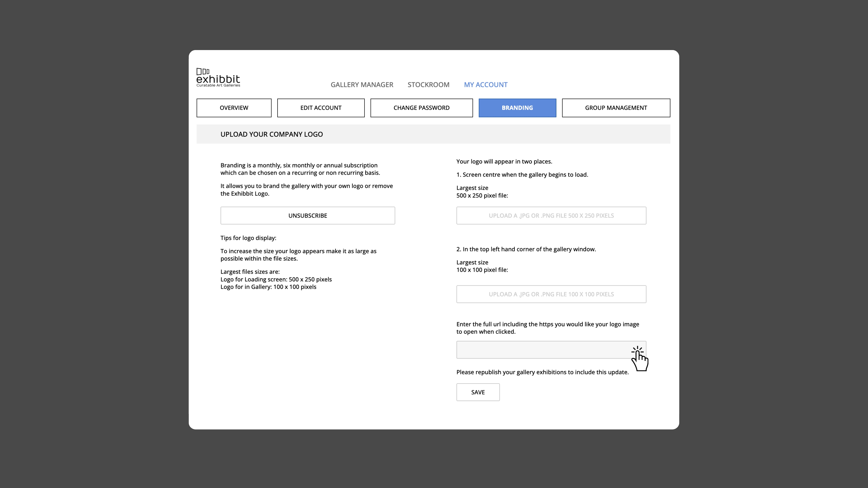Click 'To increase the size your logo appears' tip

298,255
